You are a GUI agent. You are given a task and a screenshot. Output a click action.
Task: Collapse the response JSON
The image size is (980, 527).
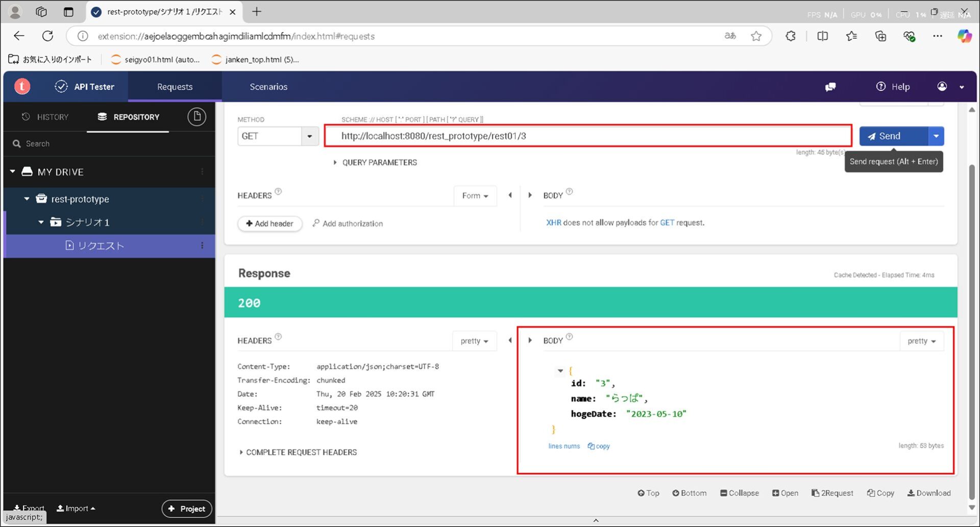click(740, 493)
